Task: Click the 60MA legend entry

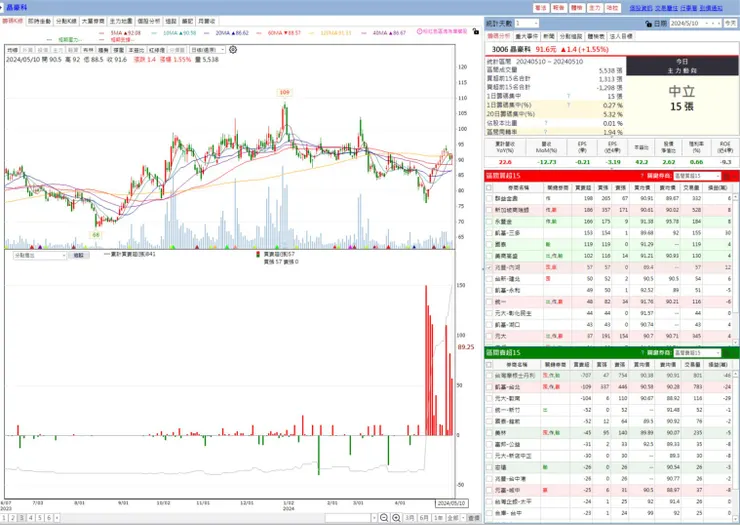Action: (278, 33)
